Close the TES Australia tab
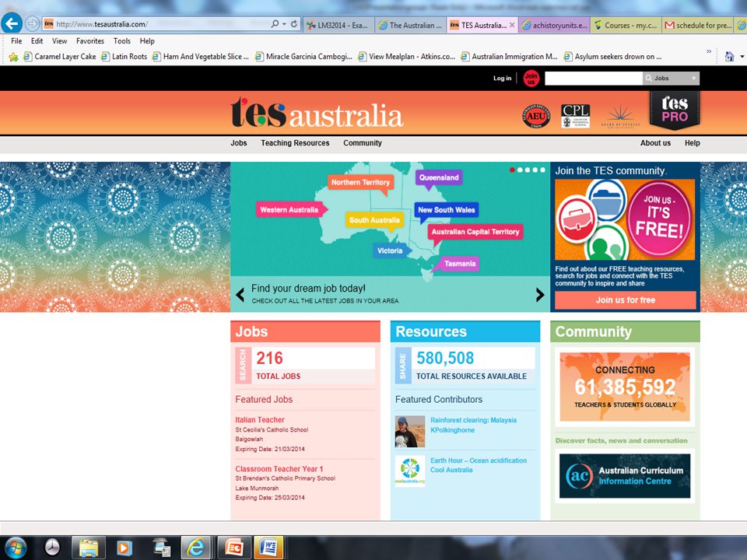Screen dimensions: 747x560 [512, 25]
